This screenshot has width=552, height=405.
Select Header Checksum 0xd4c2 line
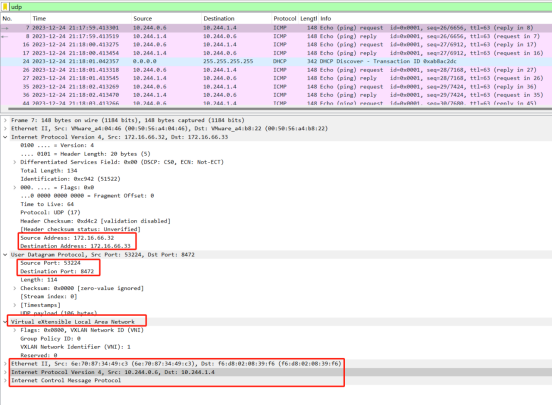tap(95, 221)
